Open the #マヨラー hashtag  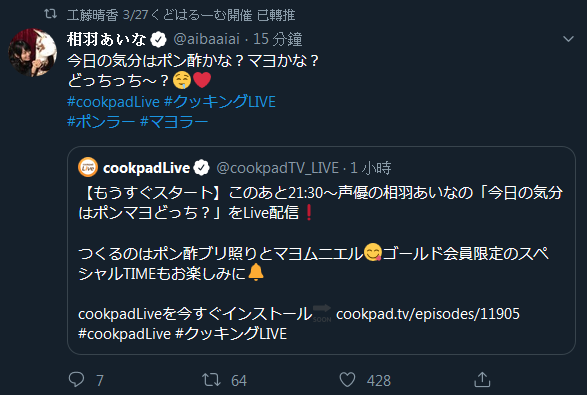coord(174,122)
